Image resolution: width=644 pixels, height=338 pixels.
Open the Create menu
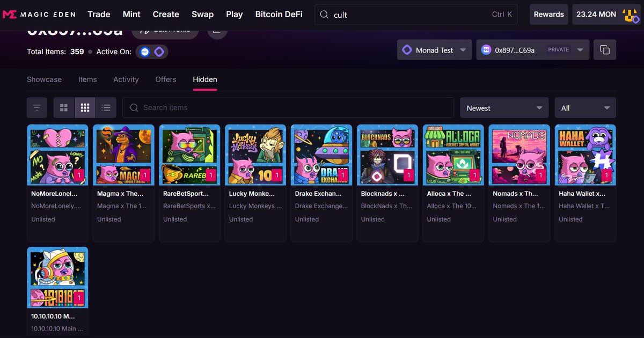pos(166,14)
